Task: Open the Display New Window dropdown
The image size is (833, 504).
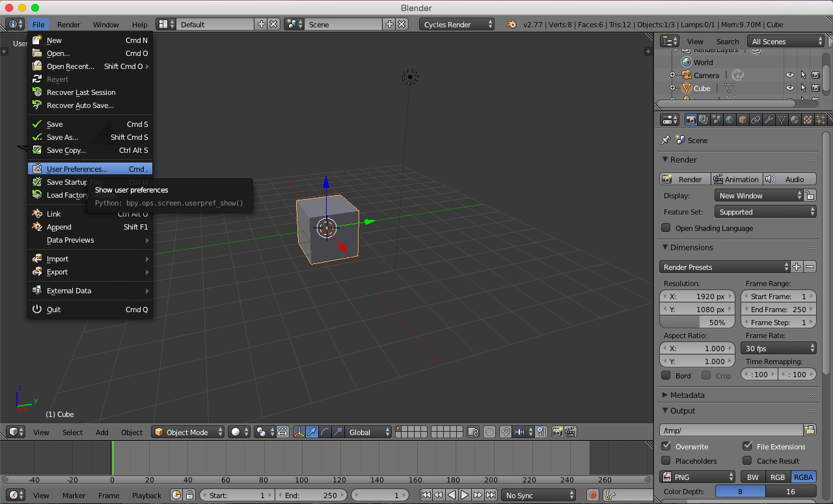Action: tap(759, 195)
